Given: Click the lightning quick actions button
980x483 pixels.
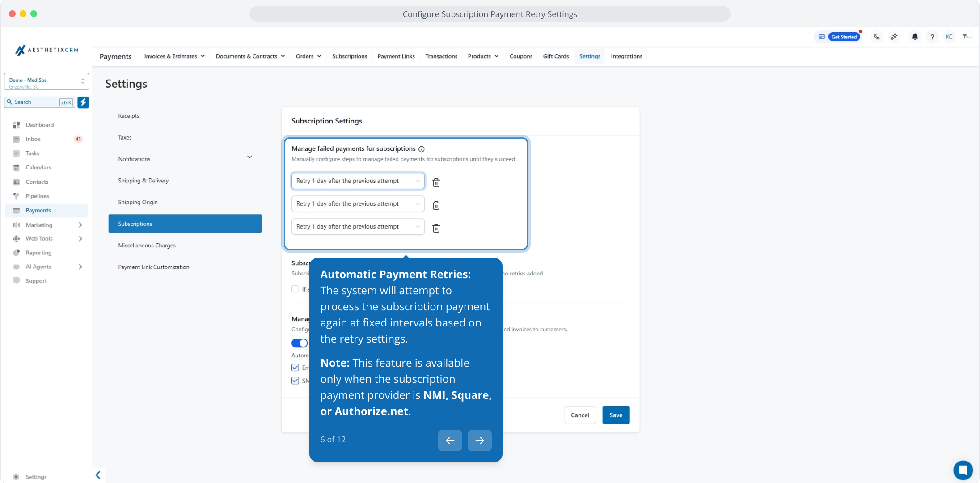Looking at the screenshot, I should tap(83, 102).
